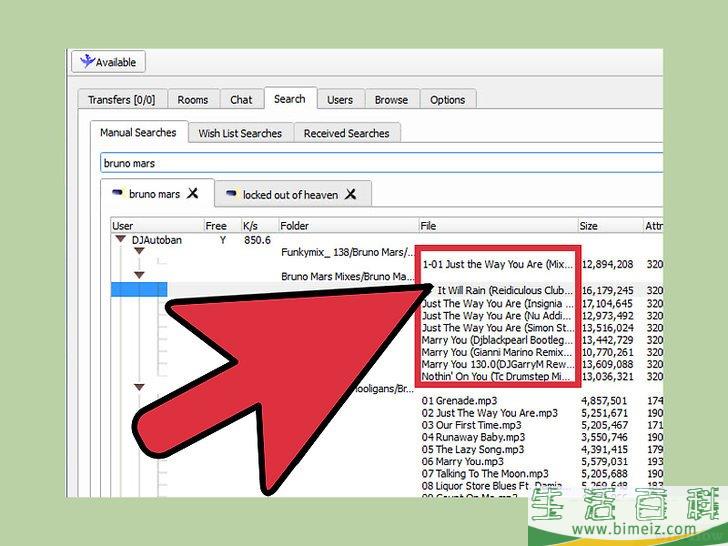Viewport: 728px width, 546px height.
Task: Sort by the K/s column header
Action: [x=260, y=226]
